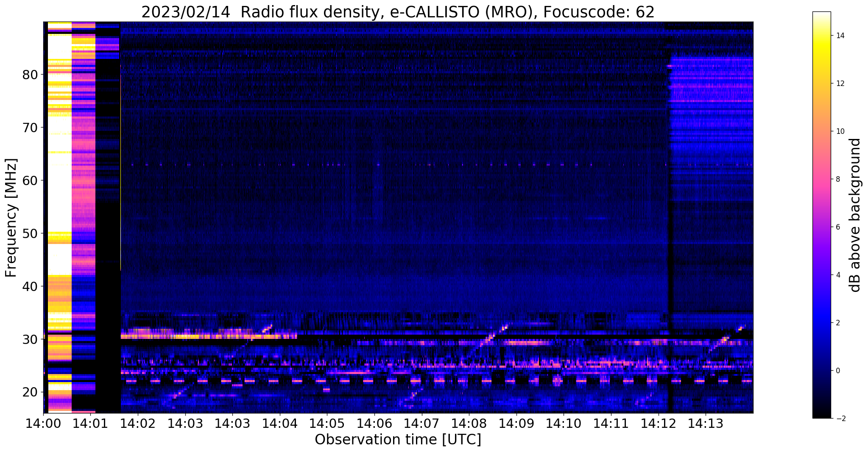Click the 14:08 time axis label
The height and width of the screenshot is (452, 868).
(x=469, y=423)
